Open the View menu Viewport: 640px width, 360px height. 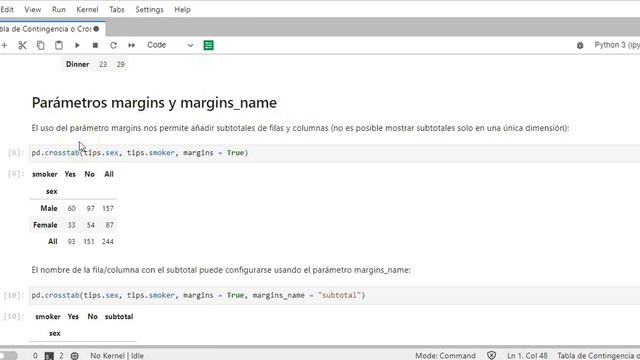tap(33, 9)
